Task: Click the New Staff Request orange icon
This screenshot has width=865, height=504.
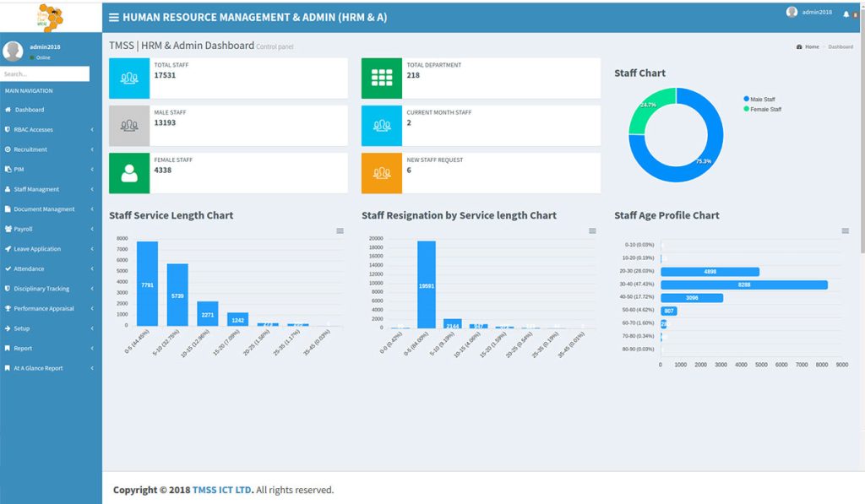Action: (x=382, y=173)
